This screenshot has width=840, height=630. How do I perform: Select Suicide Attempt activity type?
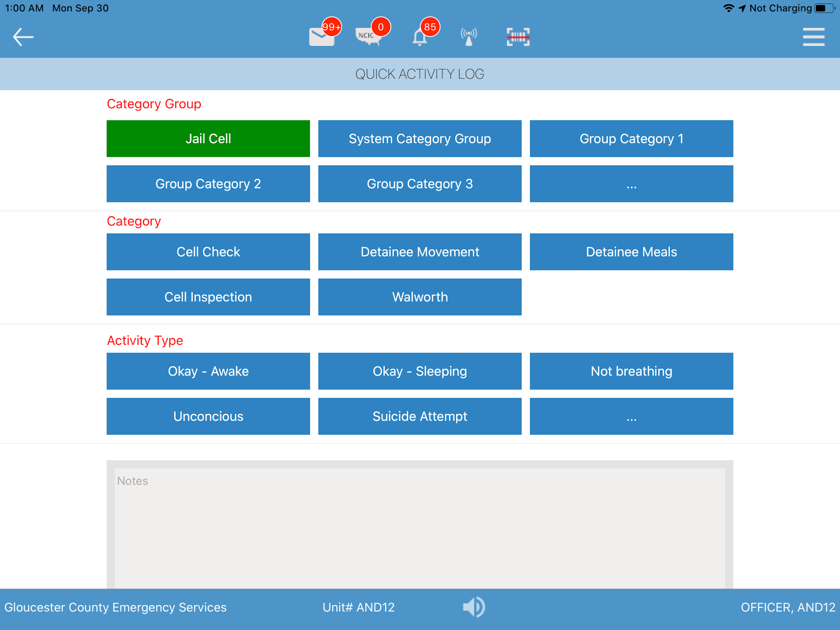[420, 417]
